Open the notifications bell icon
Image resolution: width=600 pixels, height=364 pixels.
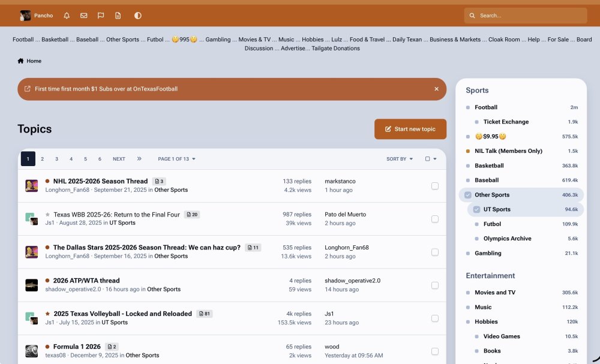[x=67, y=16]
